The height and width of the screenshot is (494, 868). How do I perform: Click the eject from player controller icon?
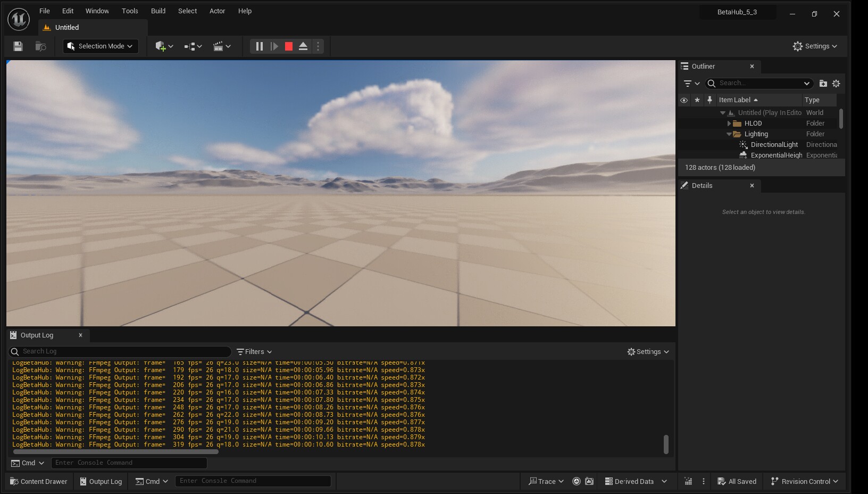pyautogui.click(x=303, y=46)
